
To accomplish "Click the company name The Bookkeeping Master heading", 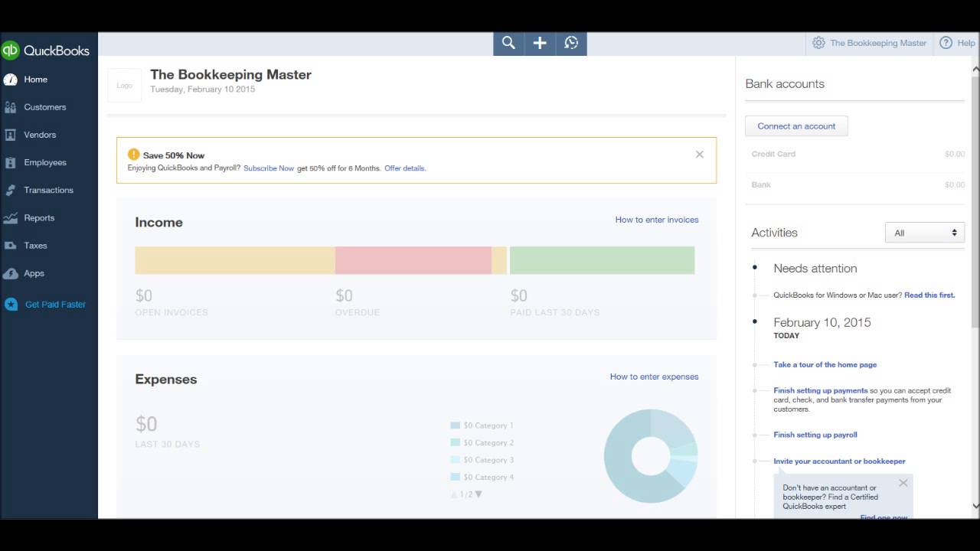I will tap(230, 74).
